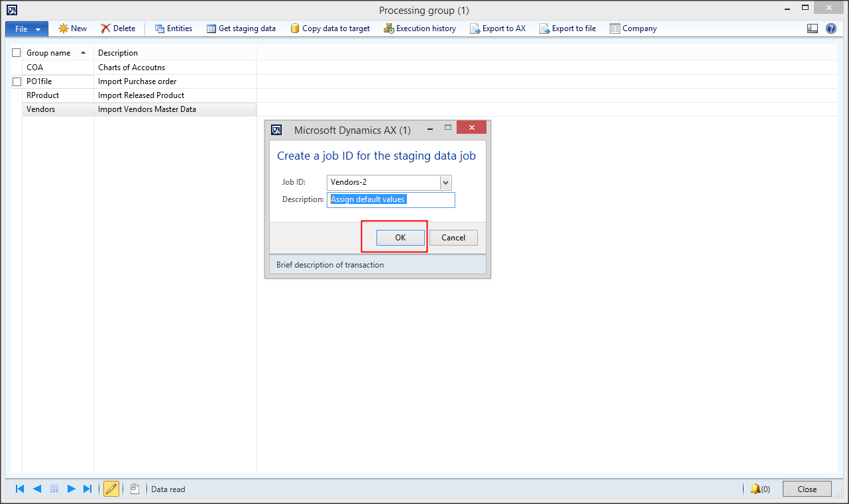Go to previous record arrow

[37, 489]
